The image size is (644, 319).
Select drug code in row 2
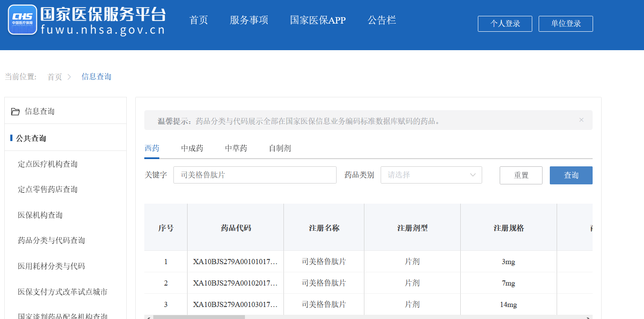[x=235, y=283]
